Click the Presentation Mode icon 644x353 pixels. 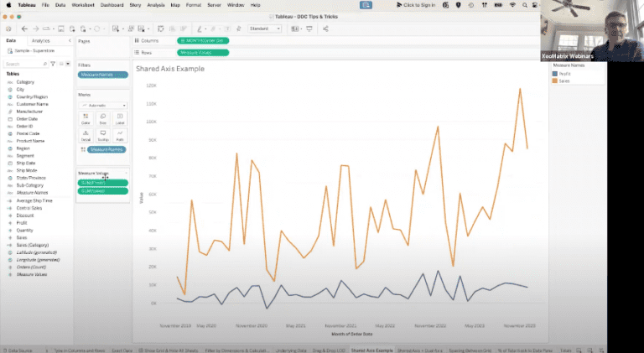309,29
